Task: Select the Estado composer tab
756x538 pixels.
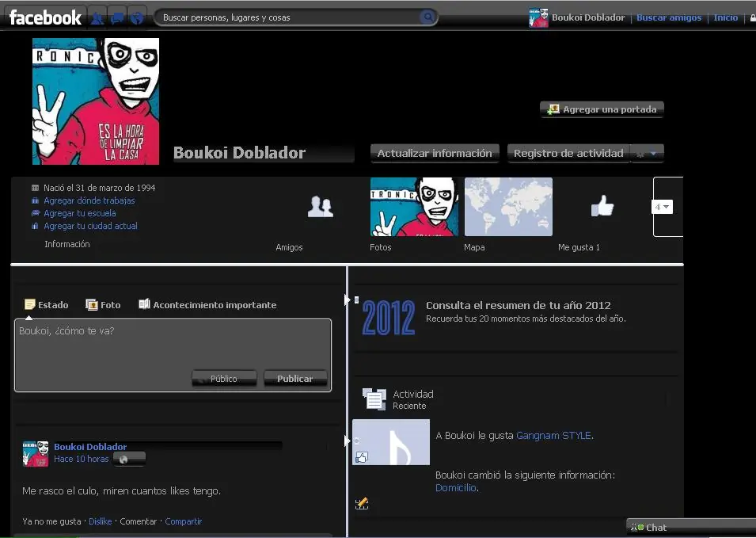Action: (47, 305)
